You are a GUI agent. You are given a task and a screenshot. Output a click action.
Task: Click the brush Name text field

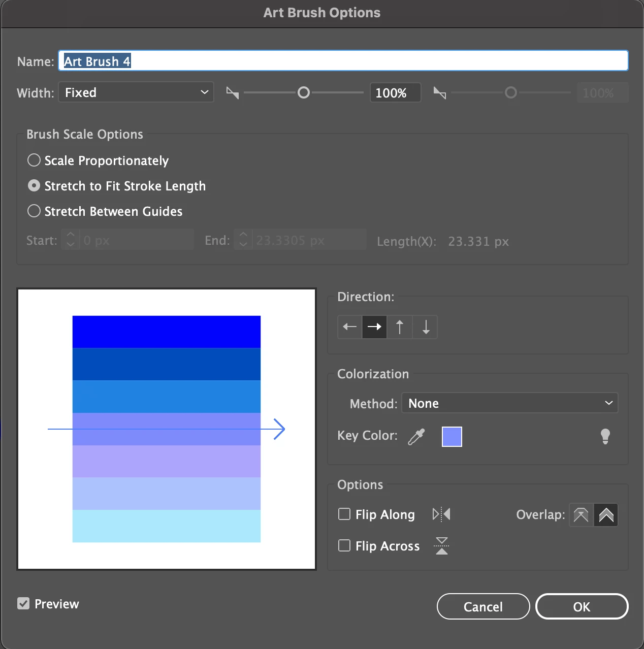tap(343, 61)
